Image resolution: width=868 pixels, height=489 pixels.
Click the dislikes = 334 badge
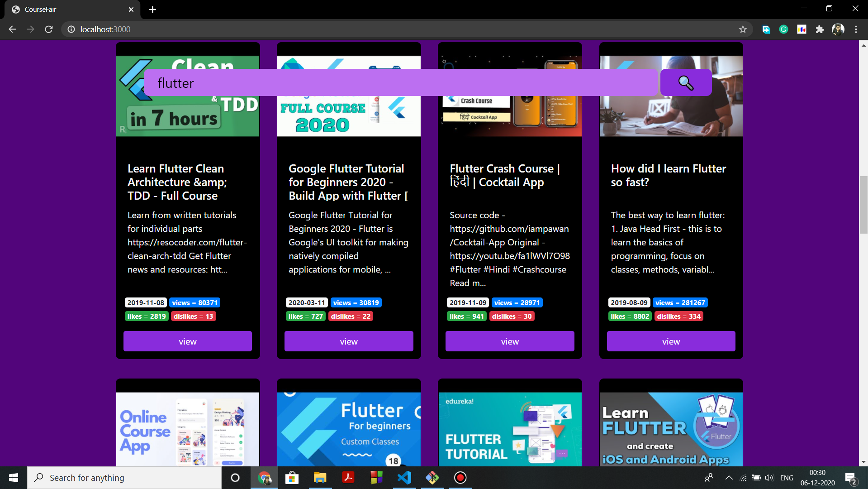coord(679,316)
